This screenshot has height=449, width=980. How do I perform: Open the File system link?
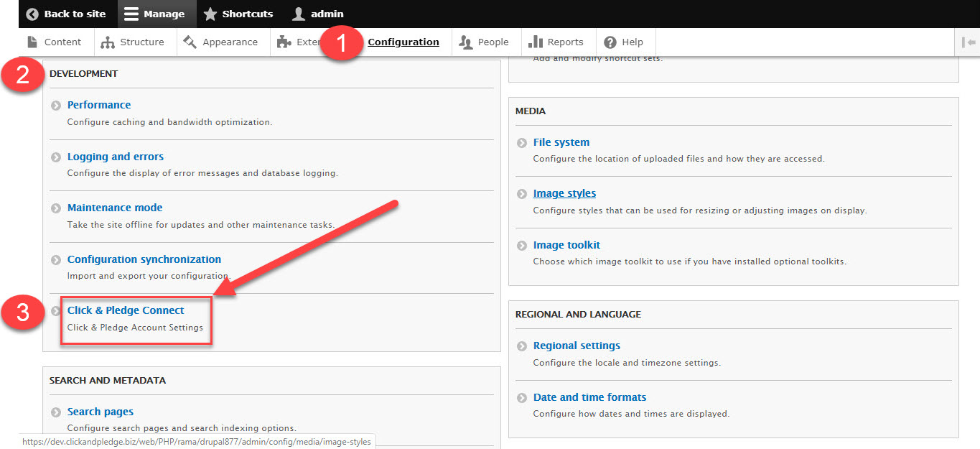coord(561,142)
